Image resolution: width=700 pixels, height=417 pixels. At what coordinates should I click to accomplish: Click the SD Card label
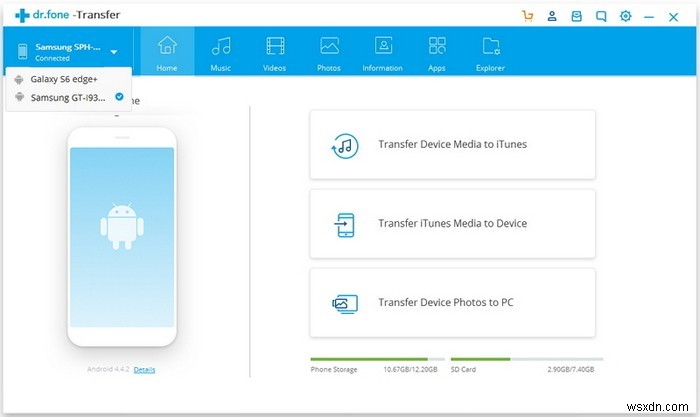[x=463, y=370]
